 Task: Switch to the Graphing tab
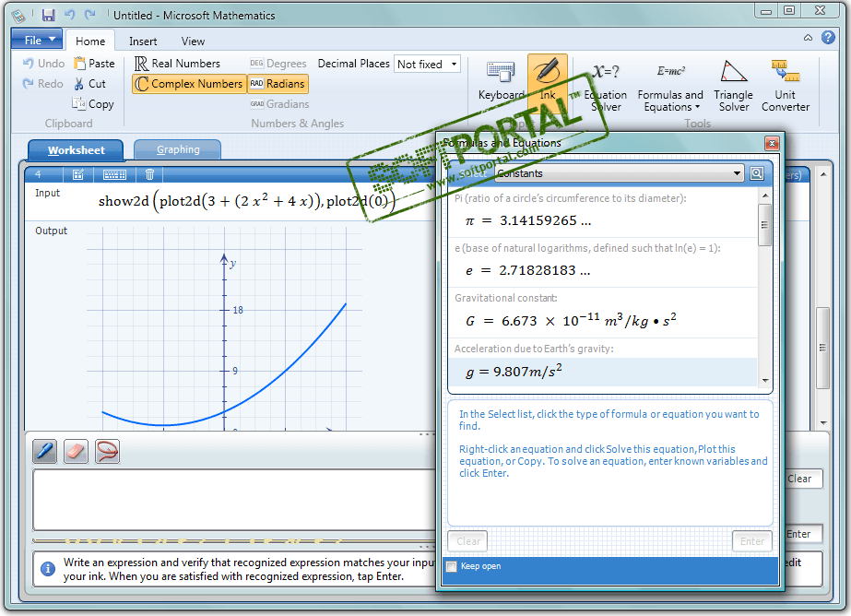tap(177, 149)
